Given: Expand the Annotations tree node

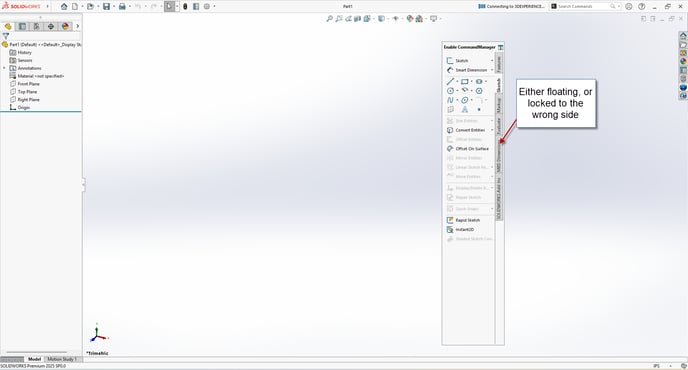Looking at the screenshot, I should pyautogui.click(x=4, y=68).
